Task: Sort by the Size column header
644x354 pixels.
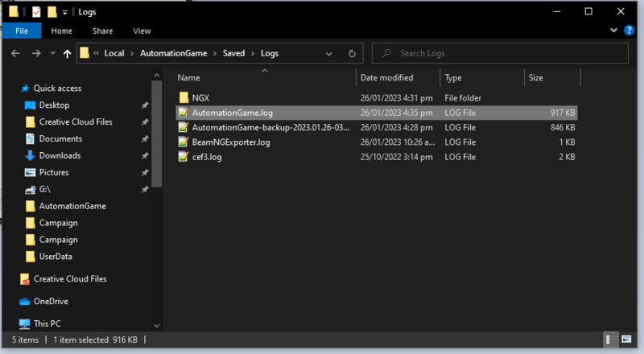Action: coord(552,77)
